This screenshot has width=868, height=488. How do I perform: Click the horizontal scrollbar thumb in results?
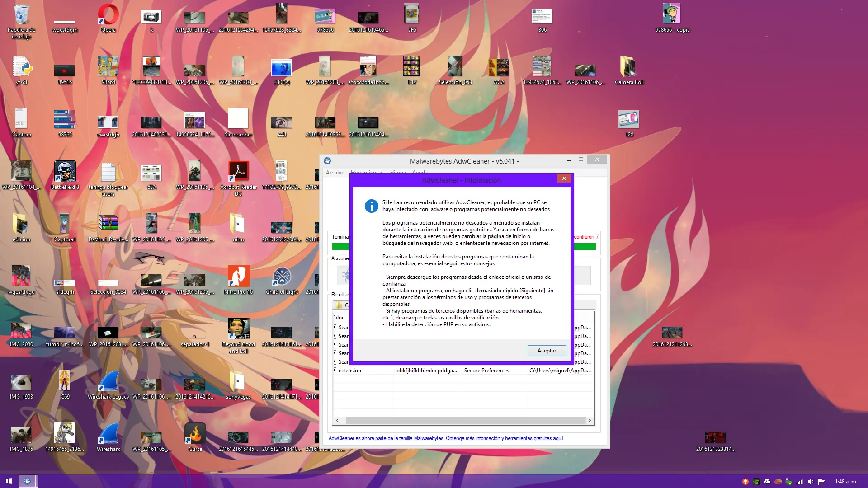tap(466, 420)
